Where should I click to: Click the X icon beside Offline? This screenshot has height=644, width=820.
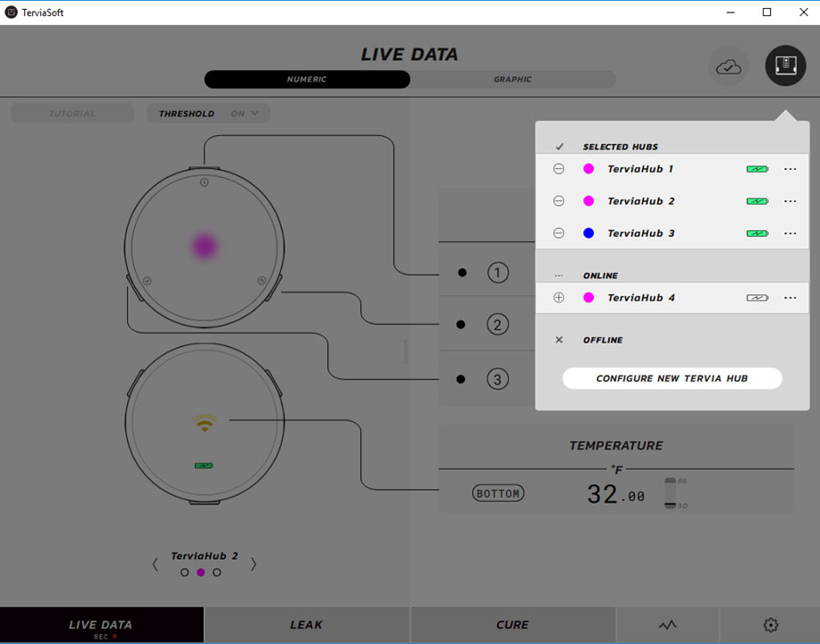point(559,340)
